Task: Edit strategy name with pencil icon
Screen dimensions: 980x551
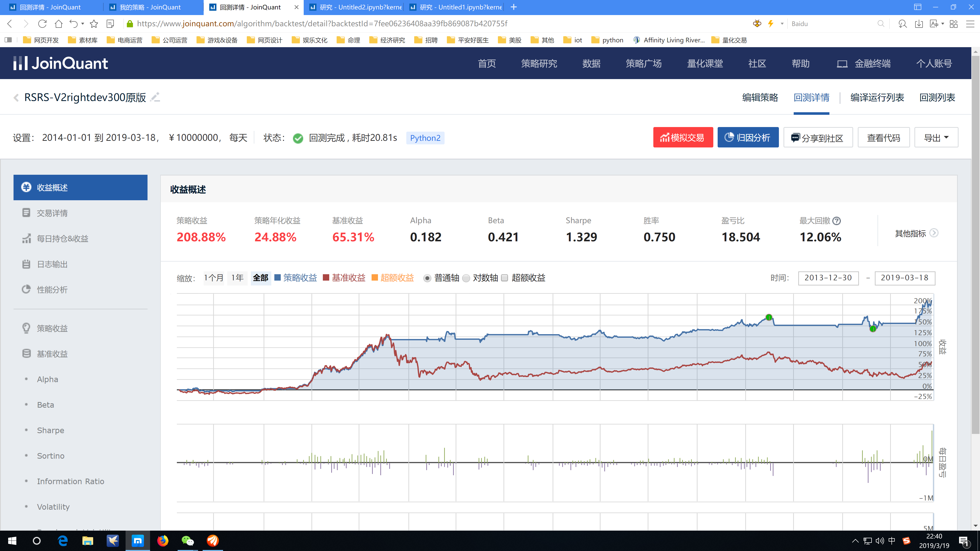Action: pos(155,97)
